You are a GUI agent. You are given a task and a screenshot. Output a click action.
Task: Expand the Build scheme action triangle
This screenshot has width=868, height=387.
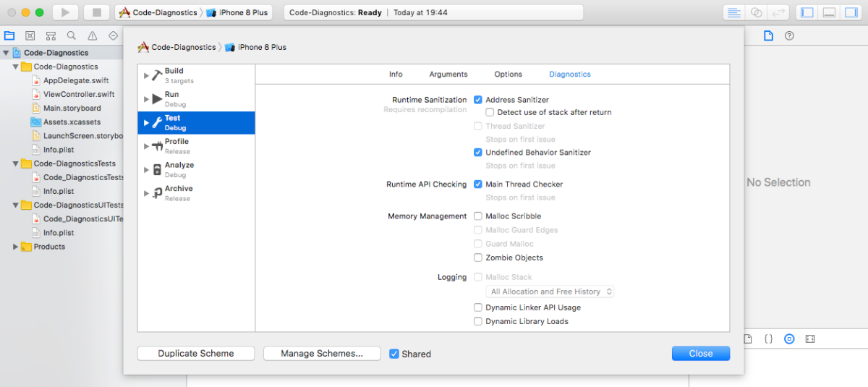click(146, 75)
